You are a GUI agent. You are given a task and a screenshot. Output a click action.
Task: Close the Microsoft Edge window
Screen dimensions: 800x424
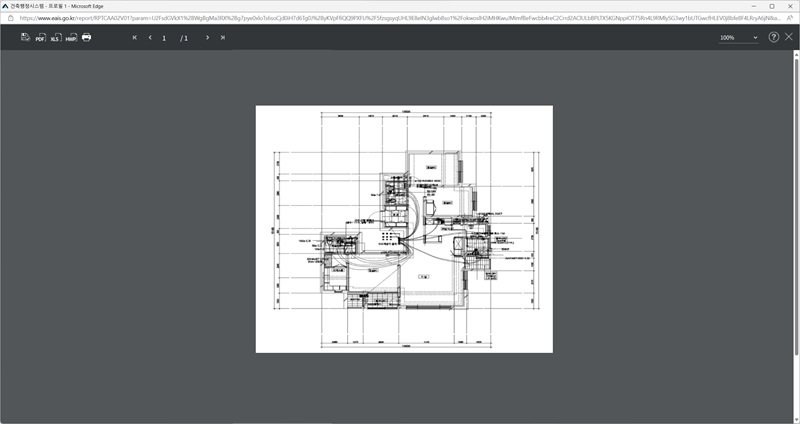pyautogui.click(x=790, y=6)
